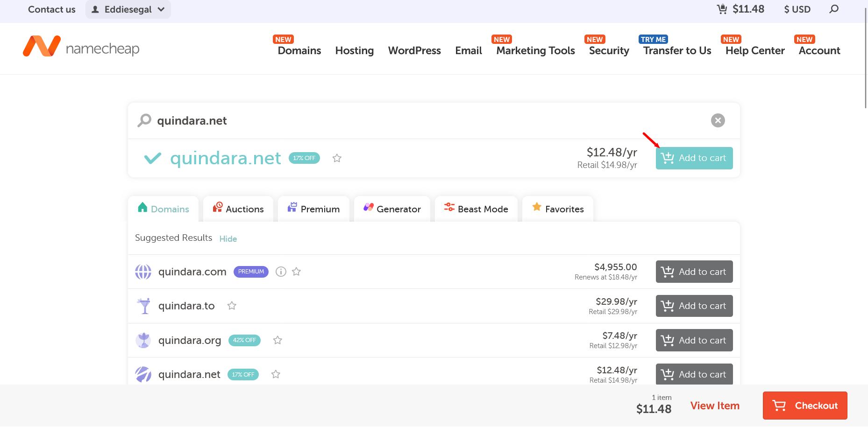Open the Marketing Tools menu
868x427 pixels.
(535, 50)
